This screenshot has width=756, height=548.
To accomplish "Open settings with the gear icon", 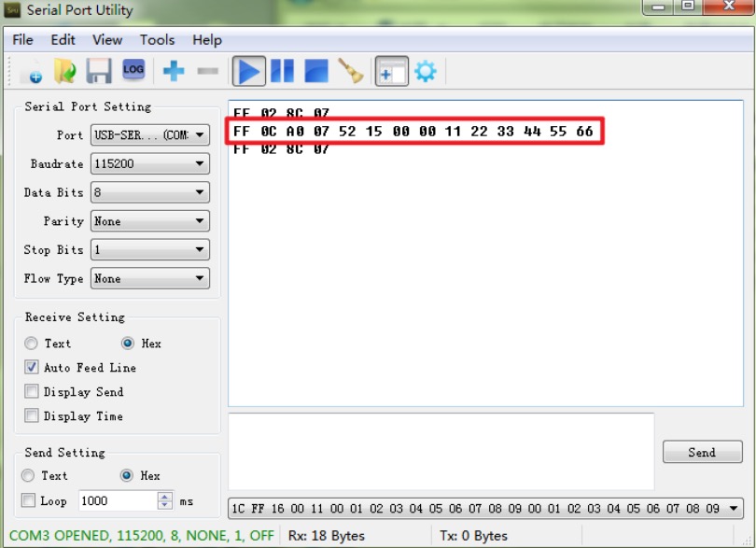I will click(426, 71).
